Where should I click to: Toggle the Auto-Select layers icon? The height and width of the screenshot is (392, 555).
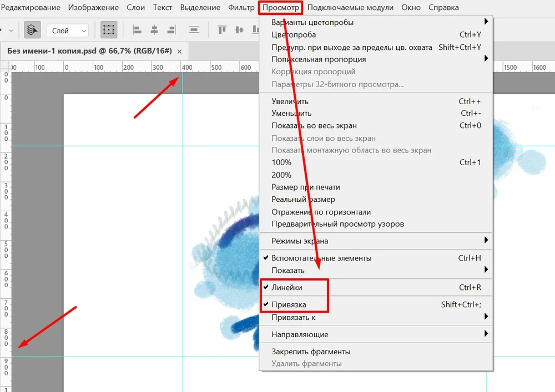[32, 30]
